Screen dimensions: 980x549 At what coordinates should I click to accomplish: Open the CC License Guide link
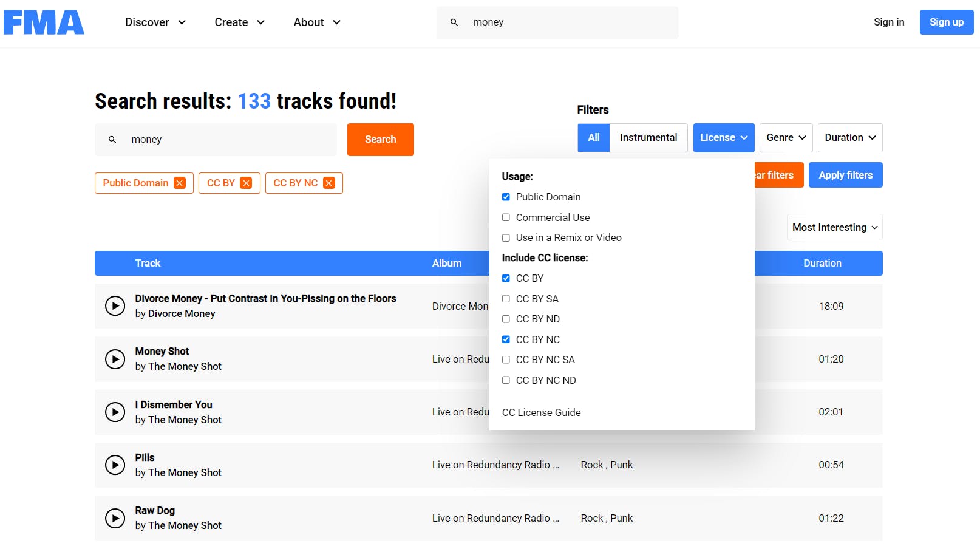click(x=541, y=413)
